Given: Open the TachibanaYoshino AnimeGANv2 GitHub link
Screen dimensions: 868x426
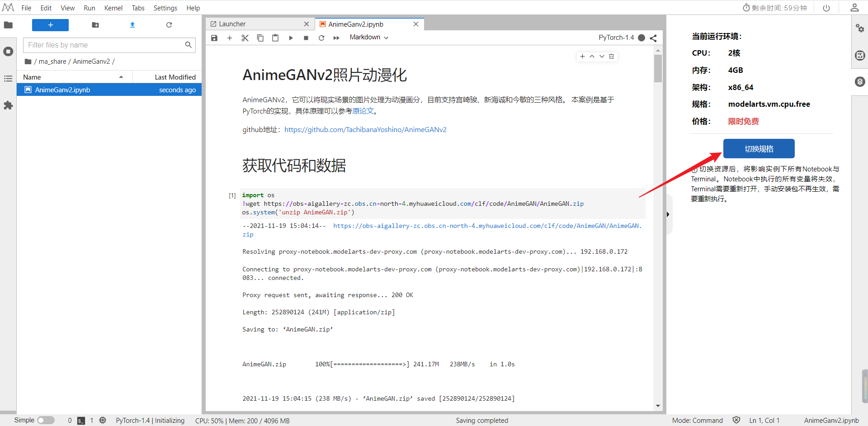Looking at the screenshot, I should click(365, 130).
